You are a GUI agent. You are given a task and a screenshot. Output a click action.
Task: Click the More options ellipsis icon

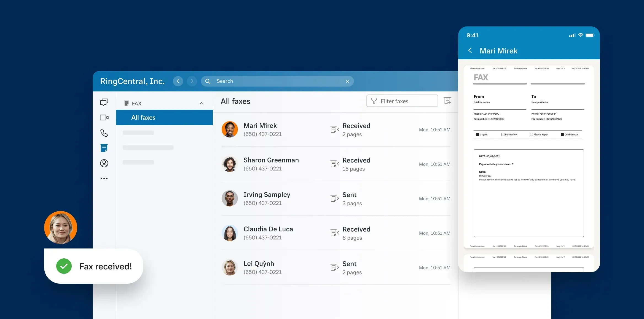[104, 178]
